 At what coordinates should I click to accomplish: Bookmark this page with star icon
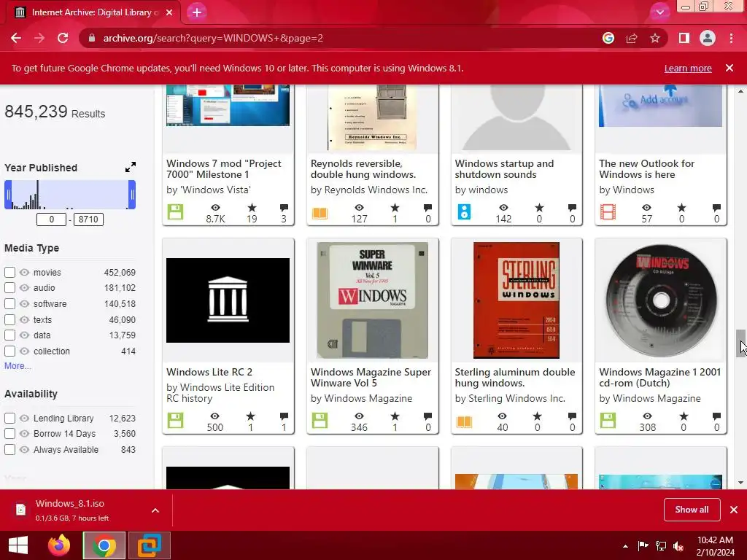click(x=655, y=38)
